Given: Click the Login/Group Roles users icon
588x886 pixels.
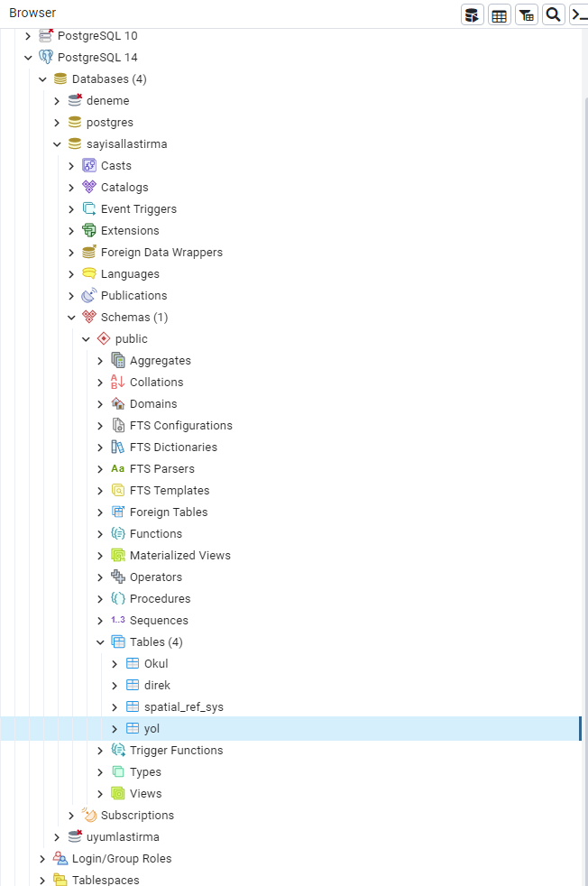Looking at the screenshot, I should pos(60,858).
